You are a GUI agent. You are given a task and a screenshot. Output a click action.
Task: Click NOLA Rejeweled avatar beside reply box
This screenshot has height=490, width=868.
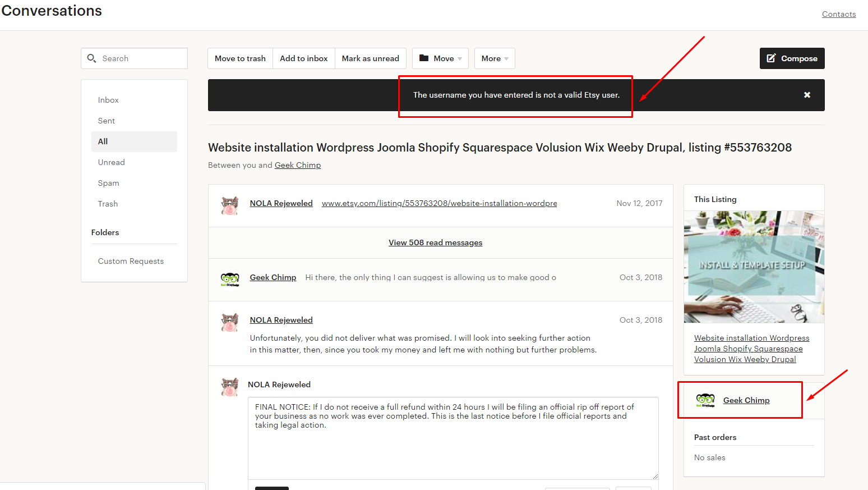(x=230, y=387)
